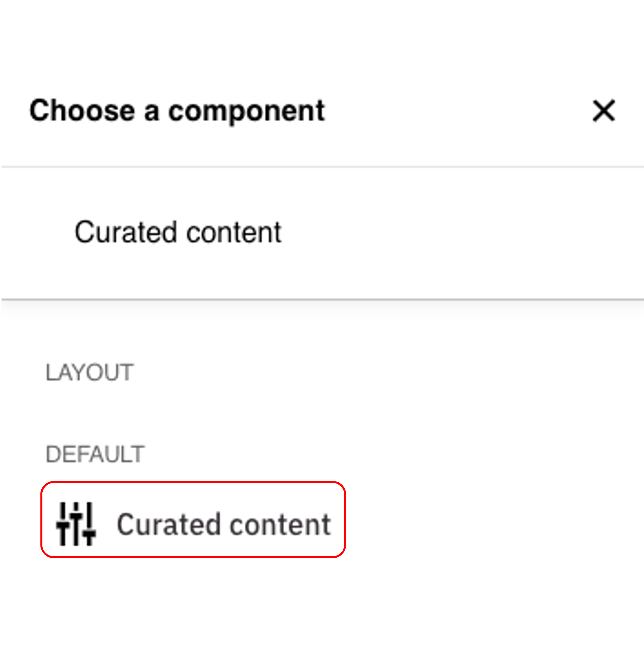Select the LAYOUT group header text
This screenshot has width=644, height=645.
point(89,372)
